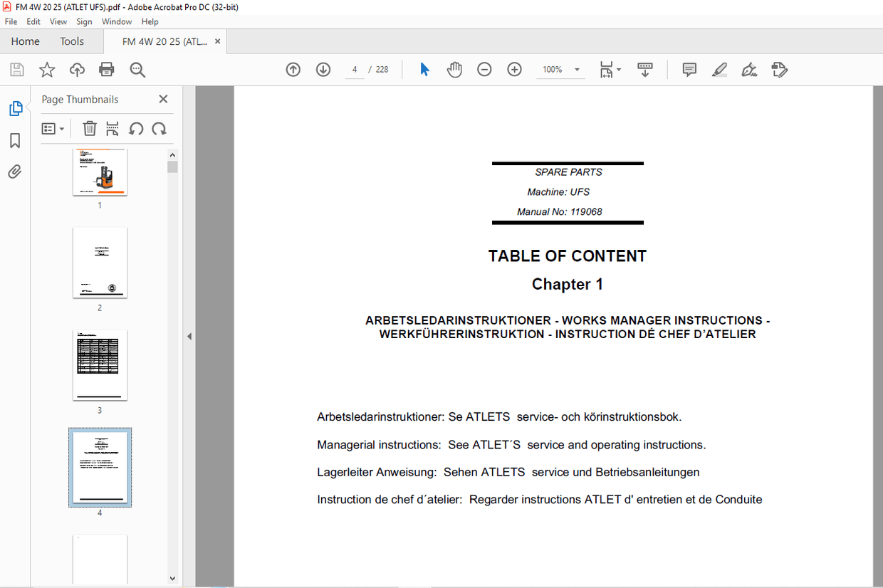Screen dimensions: 883x588
Task: Delete a page using the trash icon
Action: pyautogui.click(x=90, y=128)
